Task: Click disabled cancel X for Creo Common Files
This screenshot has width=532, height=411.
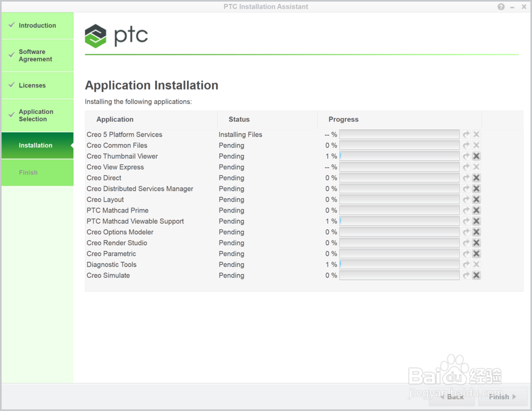Action: pyautogui.click(x=476, y=145)
